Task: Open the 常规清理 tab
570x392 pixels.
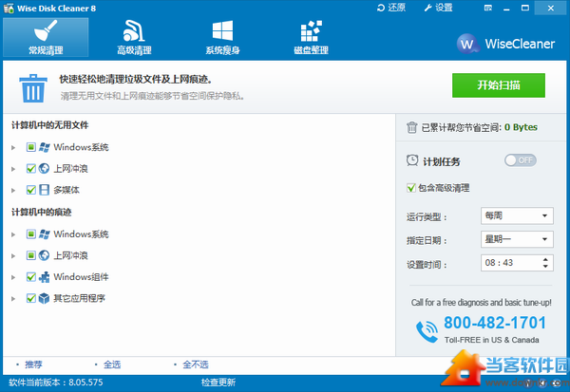Action: [x=46, y=37]
